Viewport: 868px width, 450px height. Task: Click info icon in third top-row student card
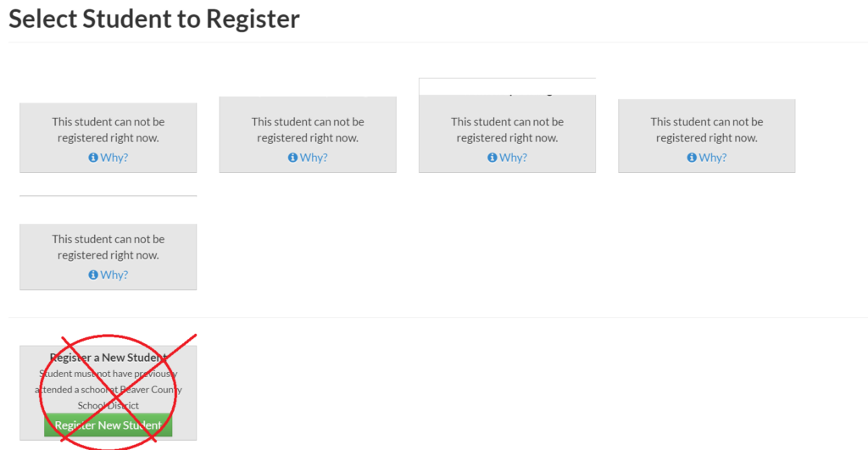point(492,158)
